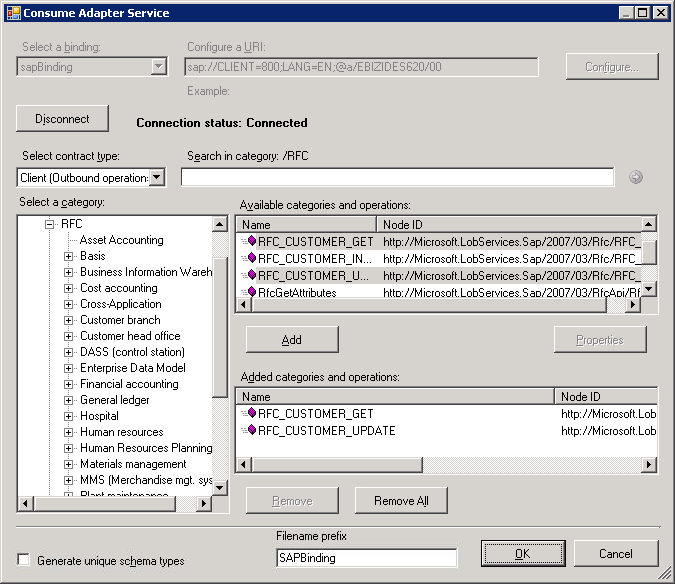Click the RFC_CUSTOMER_GET operation icon in available list
Viewport: 675px width, 584px height.
coord(249,241)
